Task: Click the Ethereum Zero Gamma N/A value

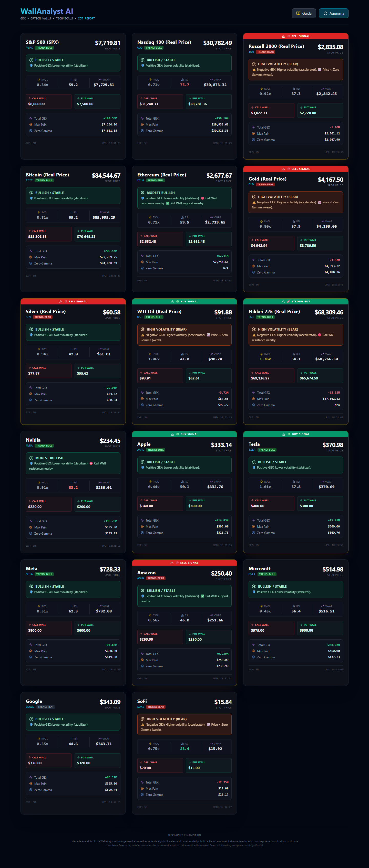Action: (226, 269)
